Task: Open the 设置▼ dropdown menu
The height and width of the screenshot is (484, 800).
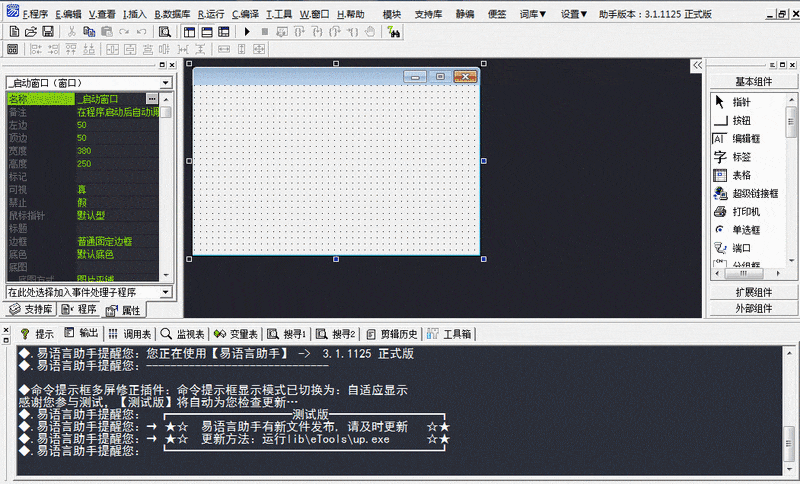Action: (x=573, y=14)
